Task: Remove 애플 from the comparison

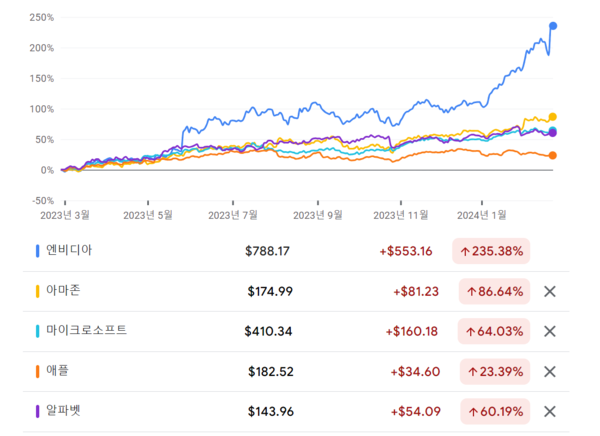Action: coord(549,372)
